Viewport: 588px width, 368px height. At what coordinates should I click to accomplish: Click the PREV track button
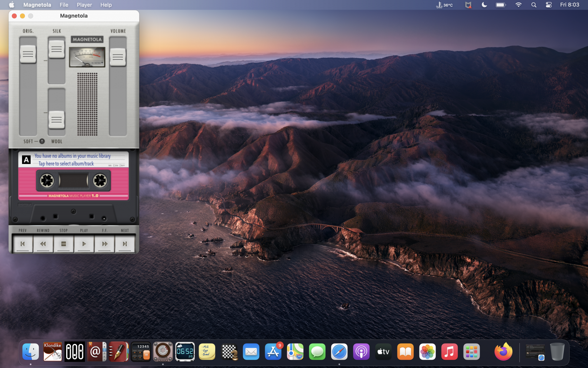coord(23,244)
